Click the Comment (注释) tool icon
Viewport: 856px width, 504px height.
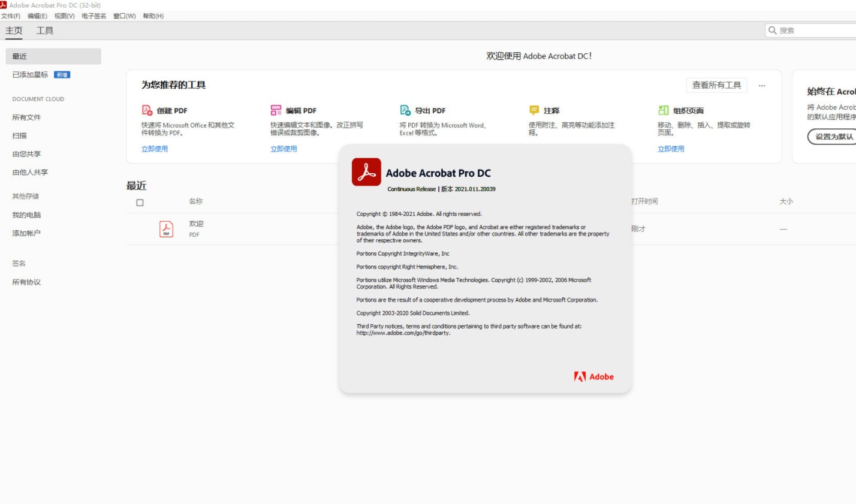point(534,110)
